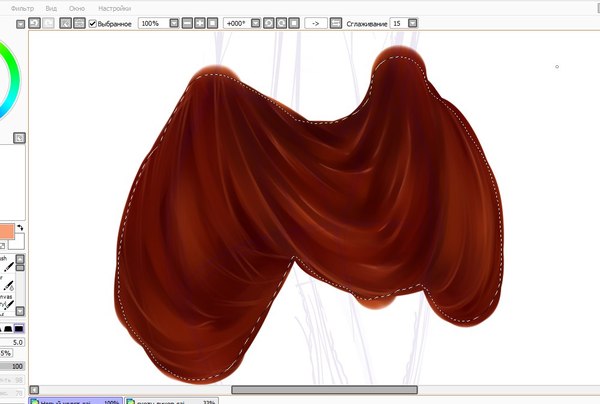Screen dimensions: 600x404
Task: Open the Настройки menu
Action: coord(114,7)
